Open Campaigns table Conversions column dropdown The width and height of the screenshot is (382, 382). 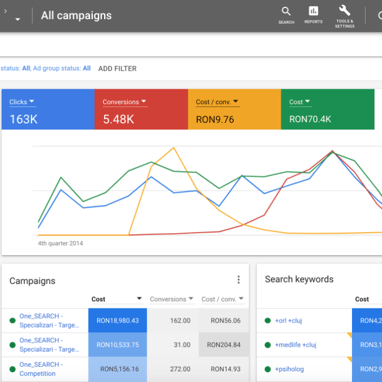(191, 299)
